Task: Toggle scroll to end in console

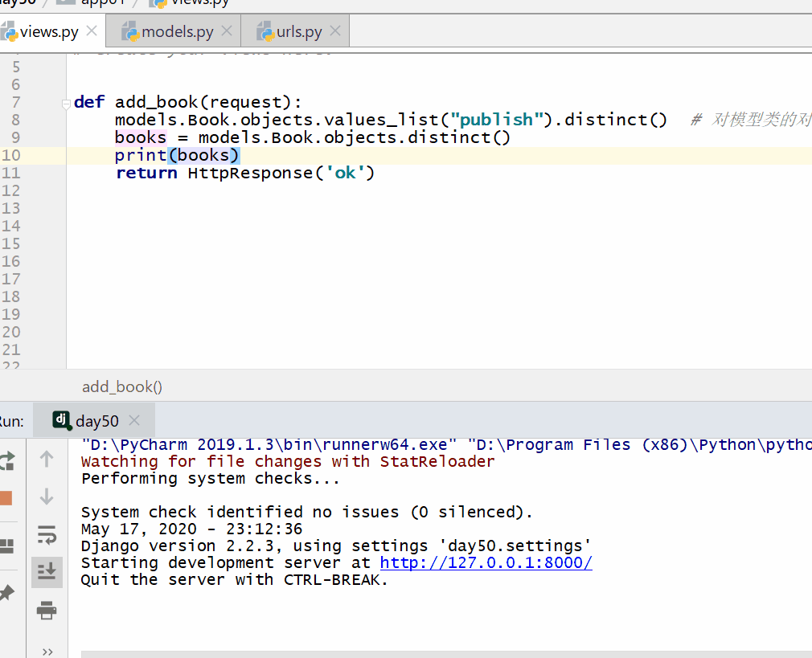Action: (x=47, y=572)
